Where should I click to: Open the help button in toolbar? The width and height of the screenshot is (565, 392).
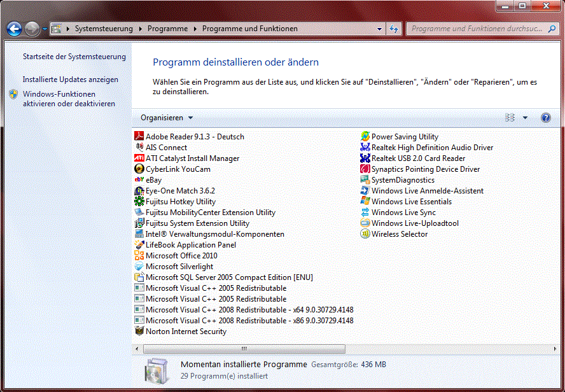pos(545,118)
